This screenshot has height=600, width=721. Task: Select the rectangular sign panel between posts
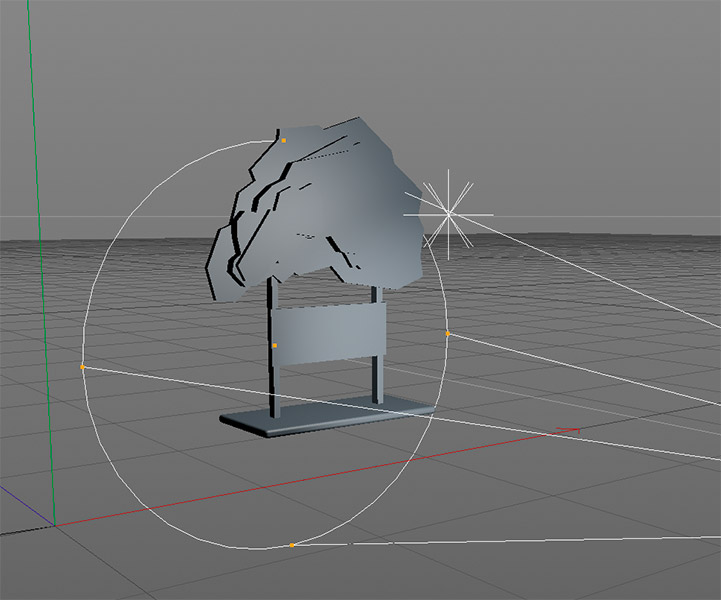click(330, 333)
